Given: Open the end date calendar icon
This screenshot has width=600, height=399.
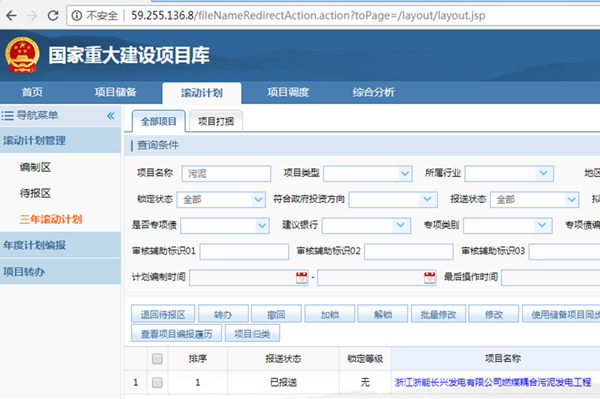Looking at the screenshot, I should pos(429,278).
